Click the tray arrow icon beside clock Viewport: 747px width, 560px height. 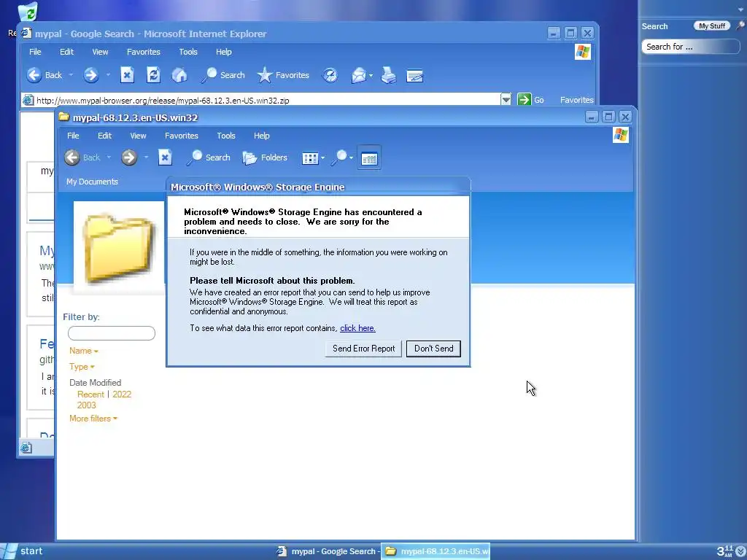[x=740, y=551]
